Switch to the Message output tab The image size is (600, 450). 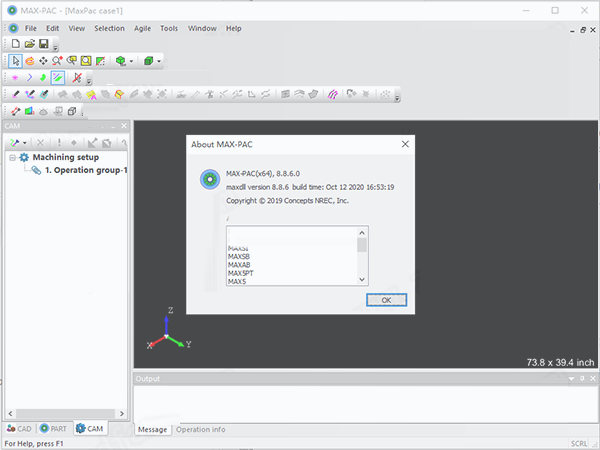click(152, 429)
